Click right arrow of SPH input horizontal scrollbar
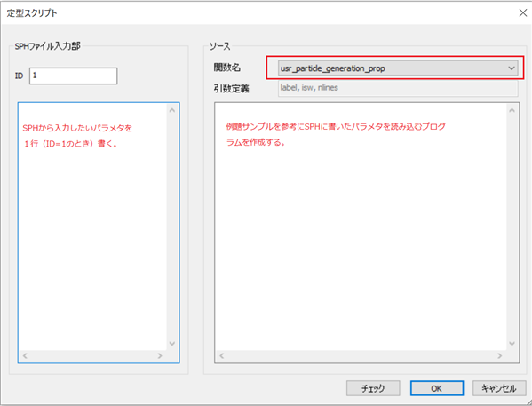 pos(160,355)
